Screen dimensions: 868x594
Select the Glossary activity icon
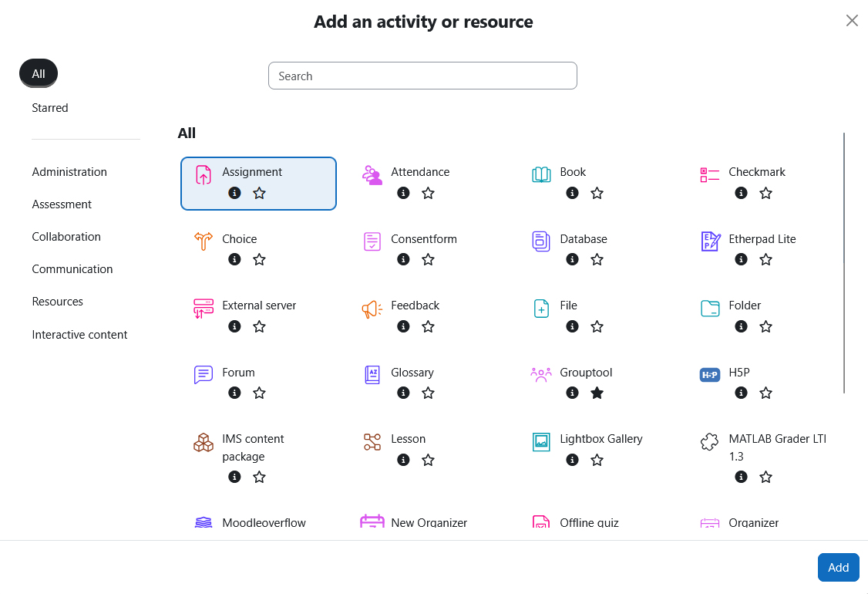[x=372, y=375]
